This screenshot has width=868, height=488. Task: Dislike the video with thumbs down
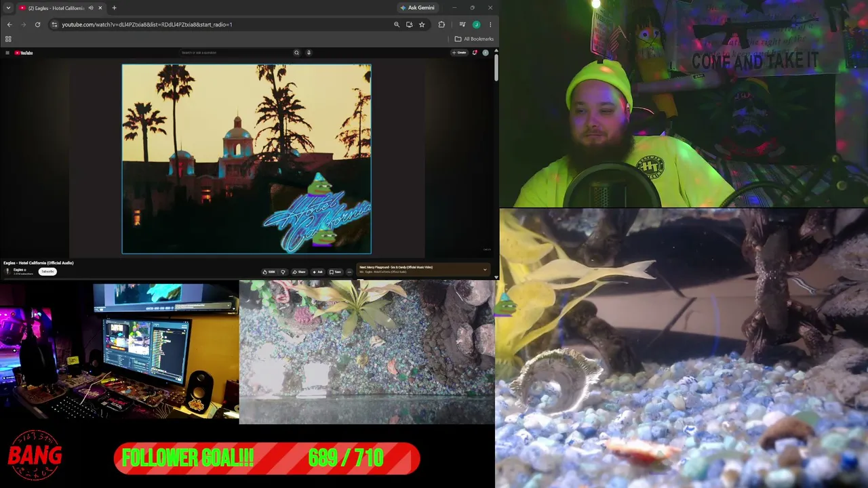click(x=283, y=272)
